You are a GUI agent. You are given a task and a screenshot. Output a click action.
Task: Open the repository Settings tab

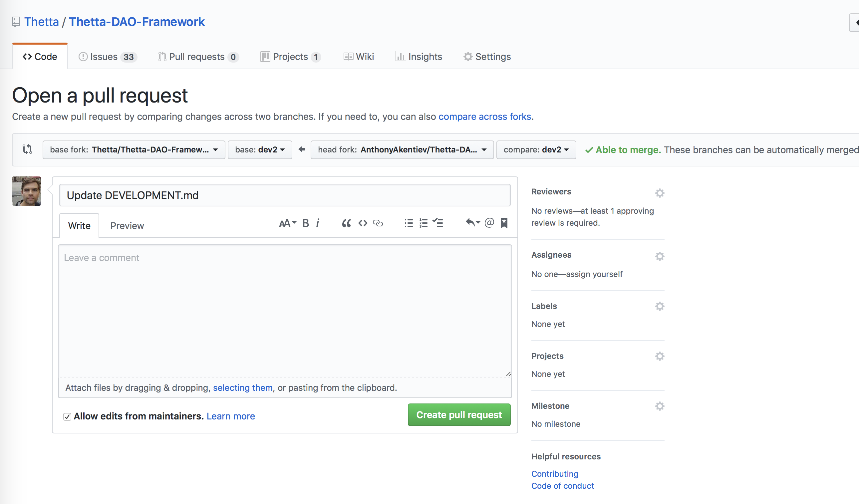point(487,57)
